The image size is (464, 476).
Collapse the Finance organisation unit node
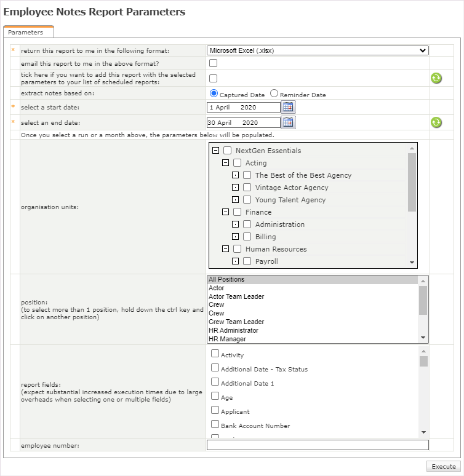pos(225,212)
